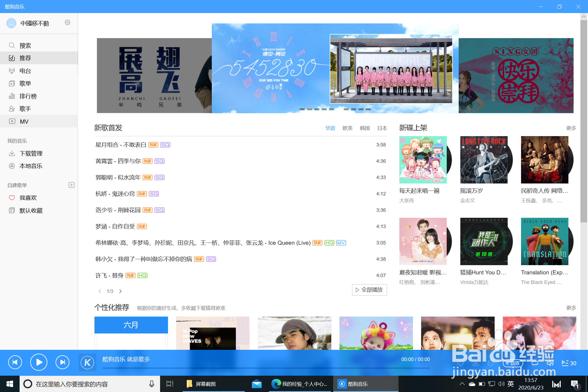
Task: Toggle 音效 sound effects
Action: click(513, 363)
